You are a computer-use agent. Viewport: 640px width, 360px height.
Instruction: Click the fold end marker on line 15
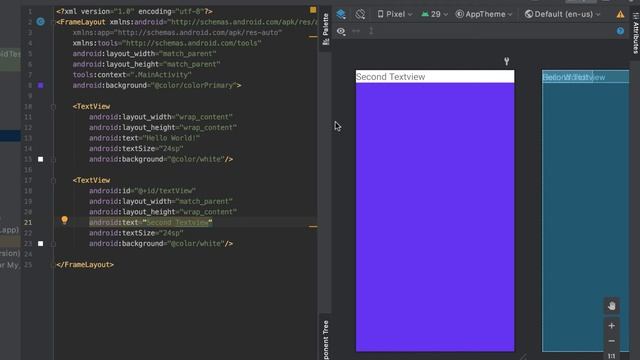coord(53,159)
